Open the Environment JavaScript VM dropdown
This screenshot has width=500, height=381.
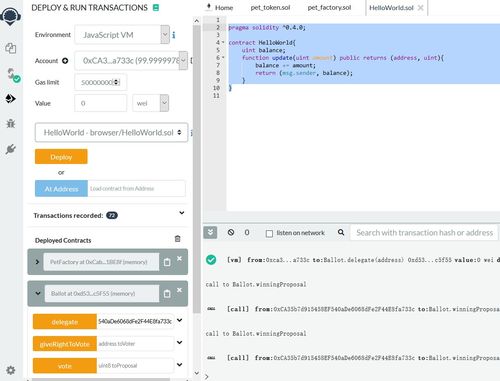[x=122, y=35]
